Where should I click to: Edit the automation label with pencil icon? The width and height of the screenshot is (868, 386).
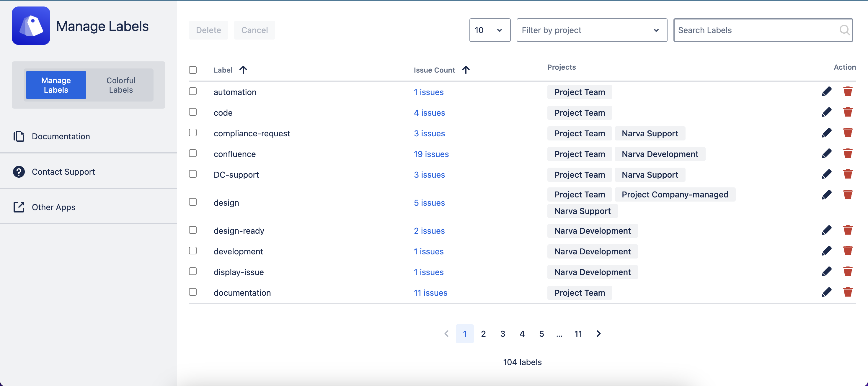[827, 91]
